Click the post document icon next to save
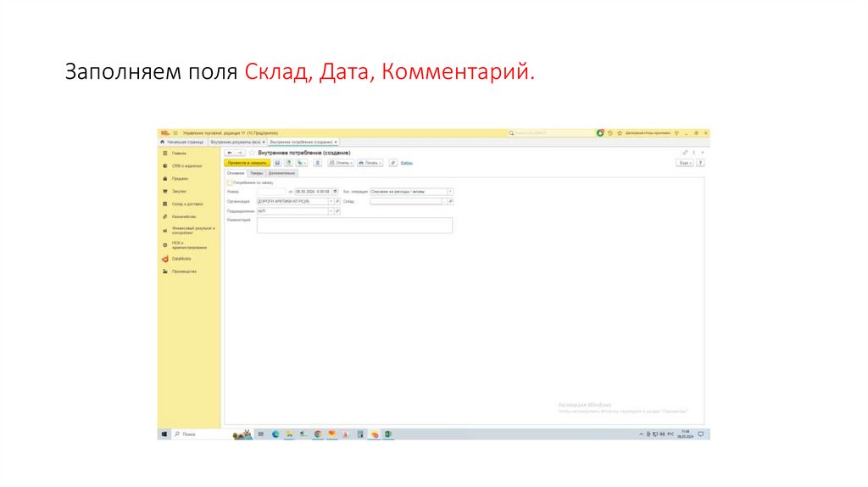868x487 pixels. pos(288,163)
